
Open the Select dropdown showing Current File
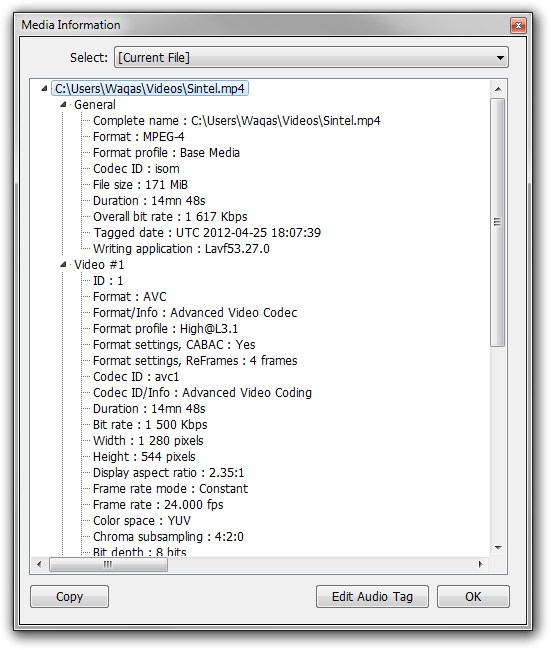(311, 57)
